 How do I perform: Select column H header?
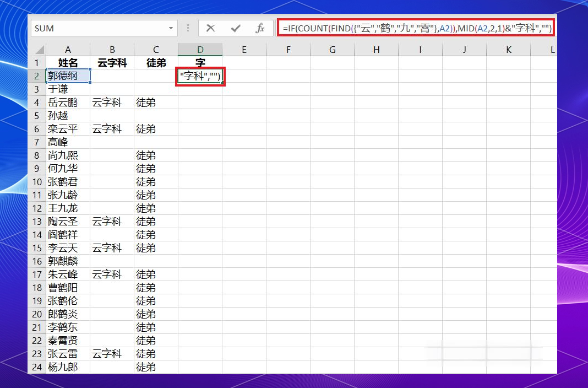pyautogui.click(x=377, y=50)
